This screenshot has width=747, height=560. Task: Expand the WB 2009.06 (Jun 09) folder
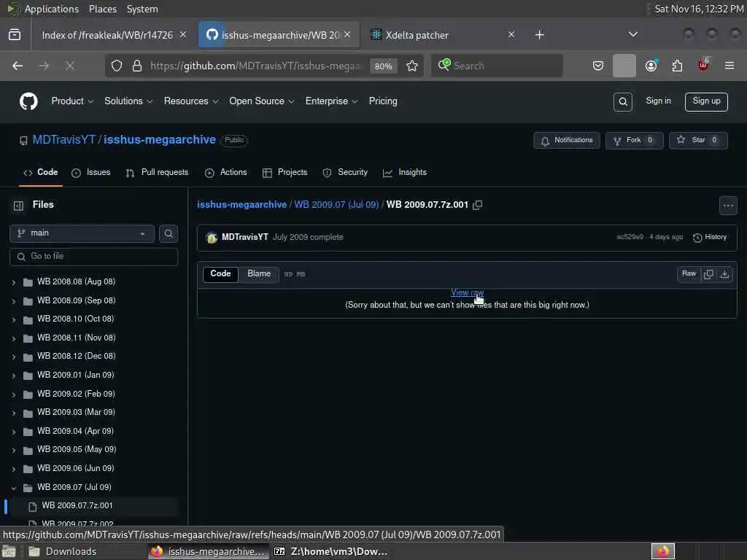(14, 469)
